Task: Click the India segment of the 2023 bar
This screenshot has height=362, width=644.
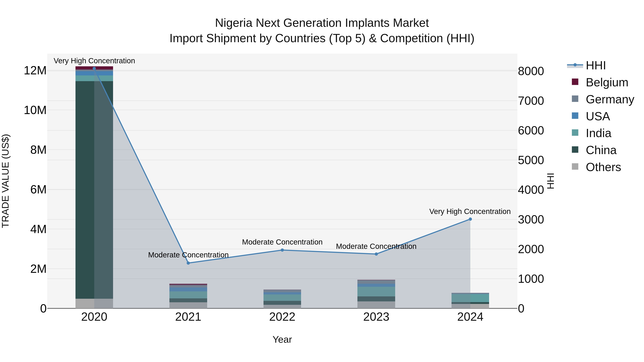Action: click(376, 292)
